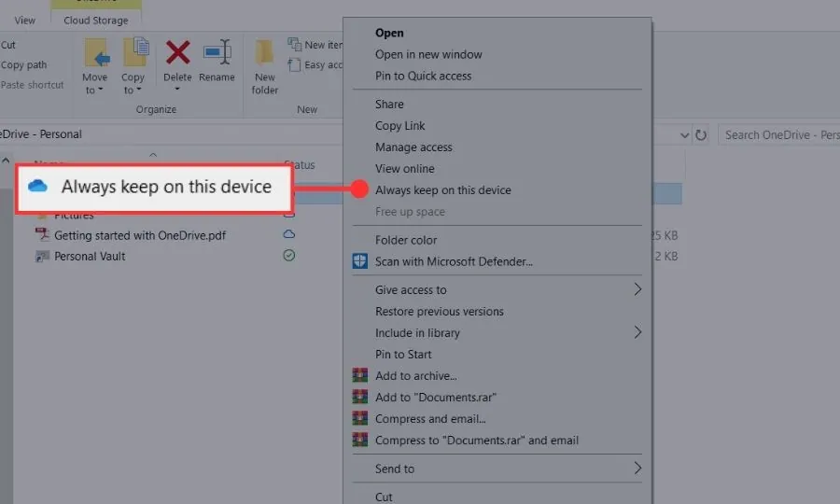The image size is (840, 504).
Task: Expand the Include in library submenu arrow
Action: [x=637, y=332]
